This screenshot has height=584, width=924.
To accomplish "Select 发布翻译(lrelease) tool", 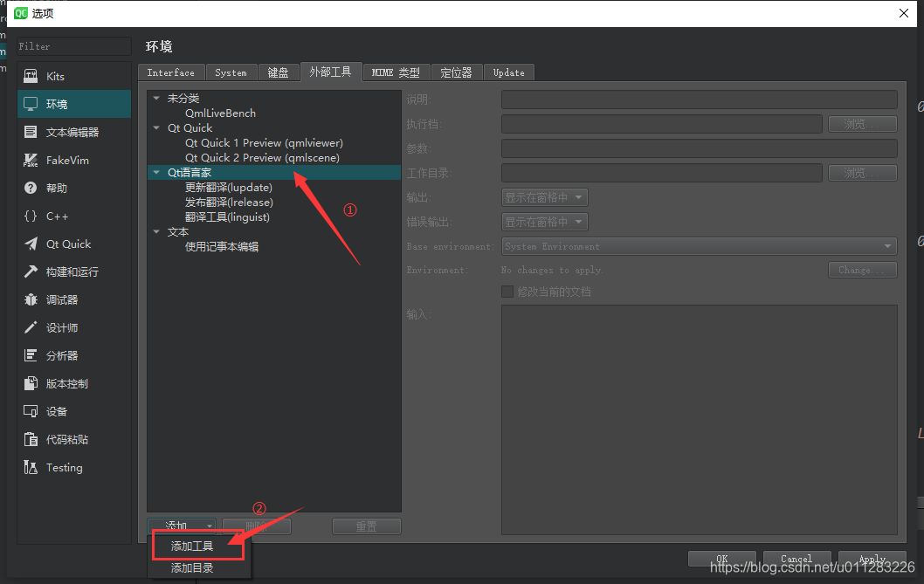I will pyautogui.click(x=229, y=203).
